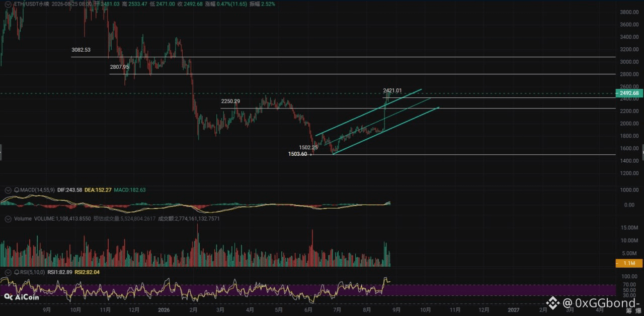Image resolution: width=644 pixels, height=316 pixels.
Task: Select the 2421.01 high price label
Action: point(392,90)
